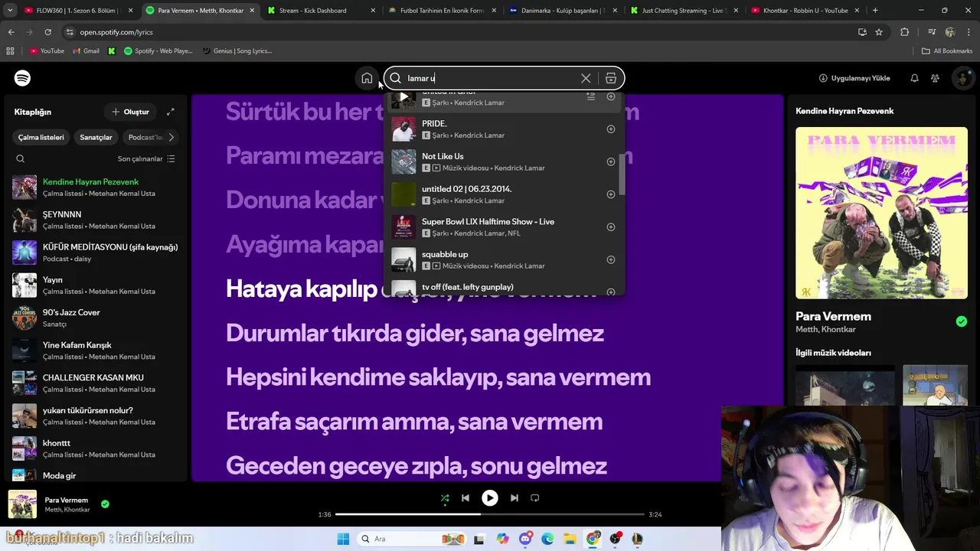Select squabble up search result
Viewport: 980px width, 551px height.
click(x=504, y=259)
